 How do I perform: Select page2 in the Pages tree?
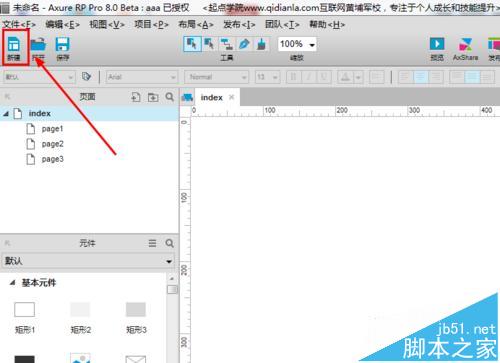point(52,144)
